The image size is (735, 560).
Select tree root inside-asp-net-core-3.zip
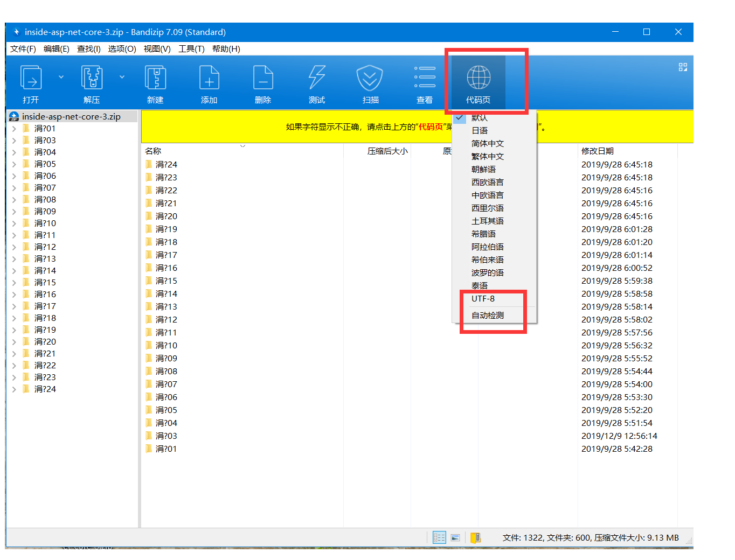coord(72,116)
